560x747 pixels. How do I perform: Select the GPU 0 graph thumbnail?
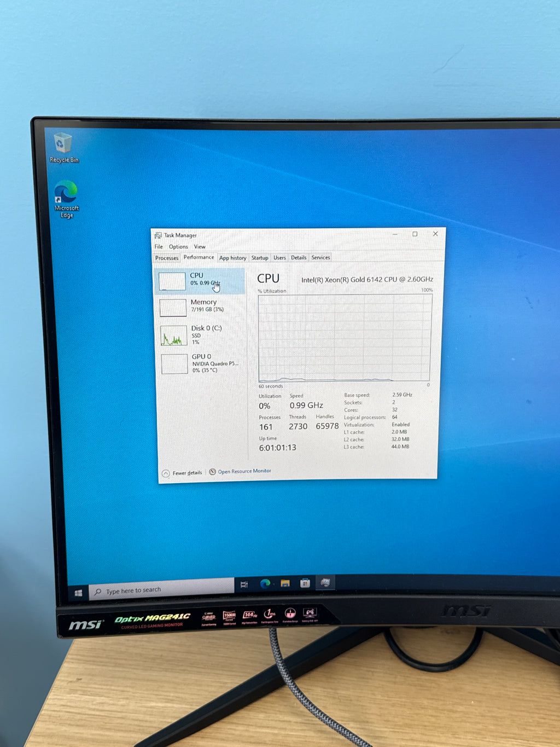click(174, 364)
